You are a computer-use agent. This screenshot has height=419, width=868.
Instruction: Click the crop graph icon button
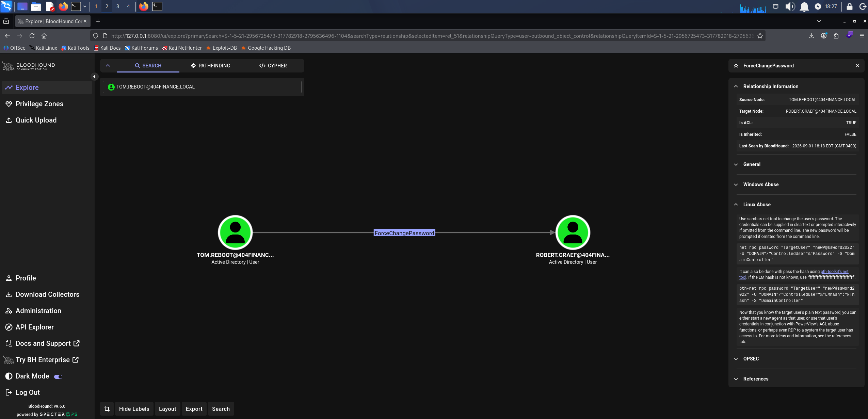click(107, 409)
